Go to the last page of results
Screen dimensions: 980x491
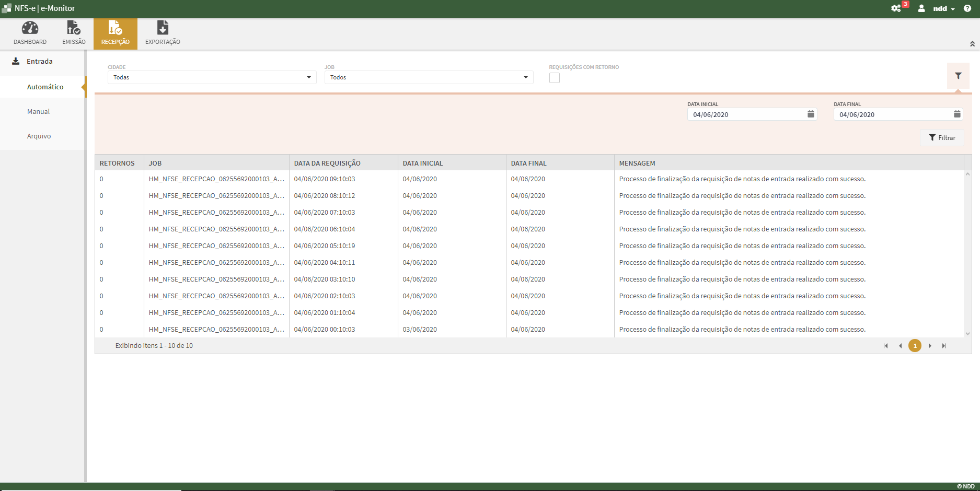[x=944, y=346]
